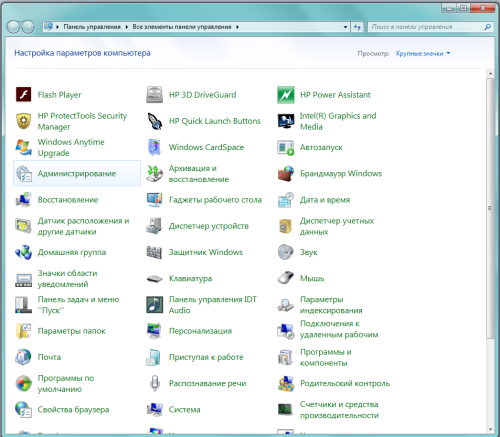Open the Программы по умолчанию link
This screenshot has height=437, width=500.
(x=66, y=384)
